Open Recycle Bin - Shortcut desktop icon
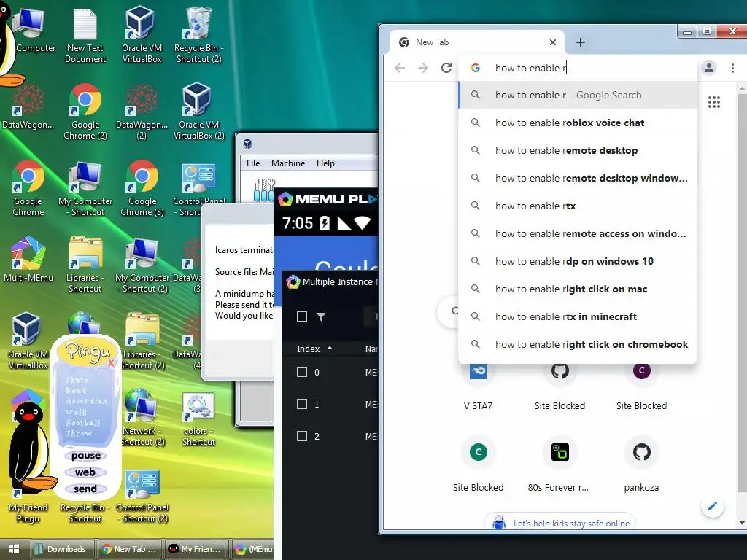 pos(85,513)
